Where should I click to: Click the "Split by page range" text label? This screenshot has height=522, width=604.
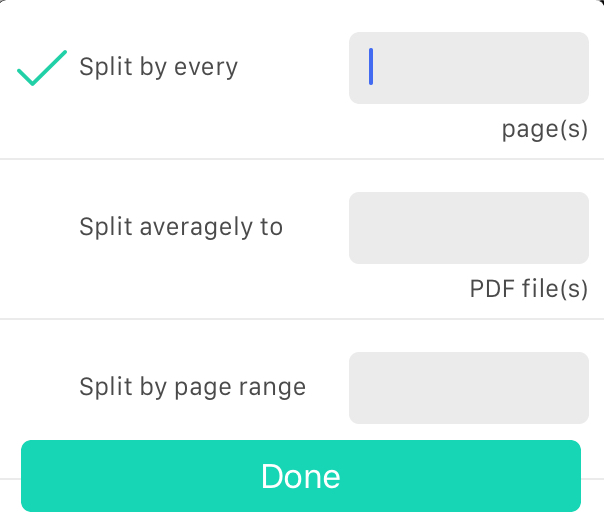pos(192,386)
